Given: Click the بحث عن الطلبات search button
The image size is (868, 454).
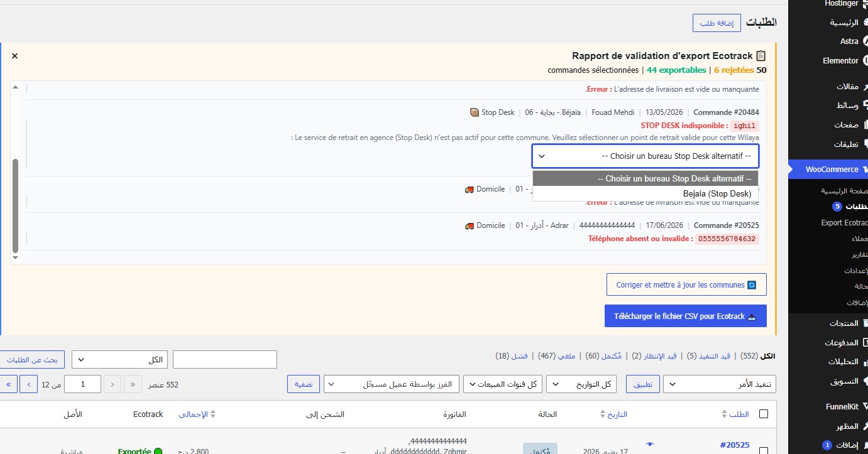Looking at the screenshot, I should [33, 360].
